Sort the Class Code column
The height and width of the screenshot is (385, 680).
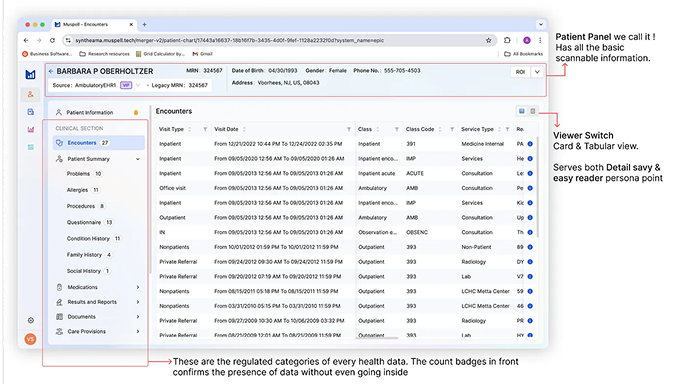440,129
